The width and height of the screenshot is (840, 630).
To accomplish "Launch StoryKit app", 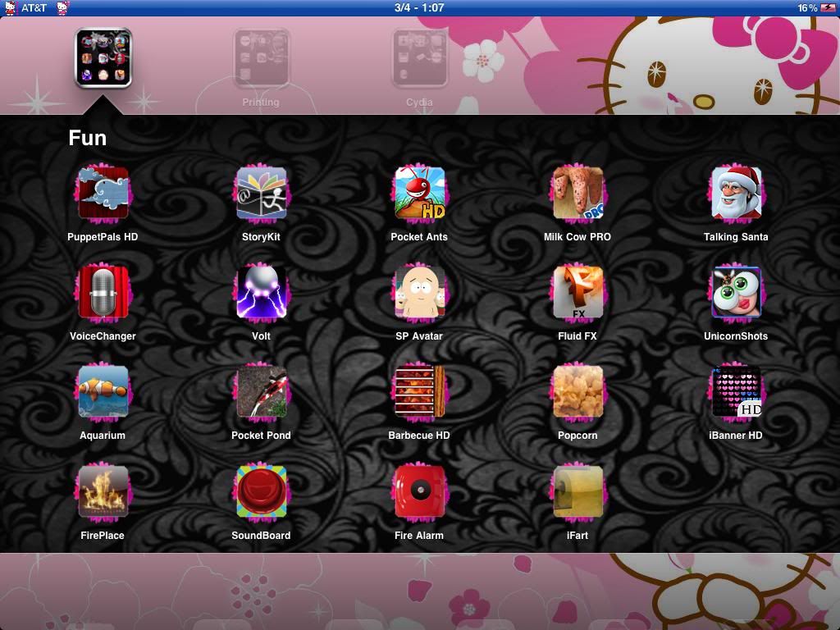I will tap(261, 193).
